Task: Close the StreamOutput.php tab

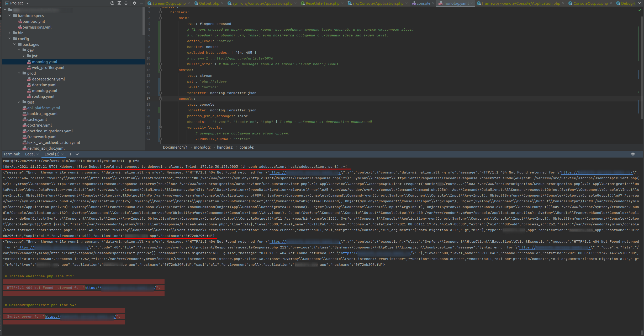Action: point(189,3)
